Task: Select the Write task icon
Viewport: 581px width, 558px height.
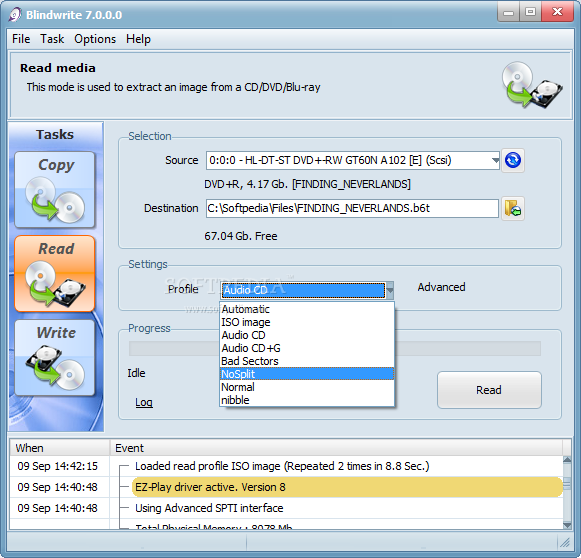Action: (55, 358)
